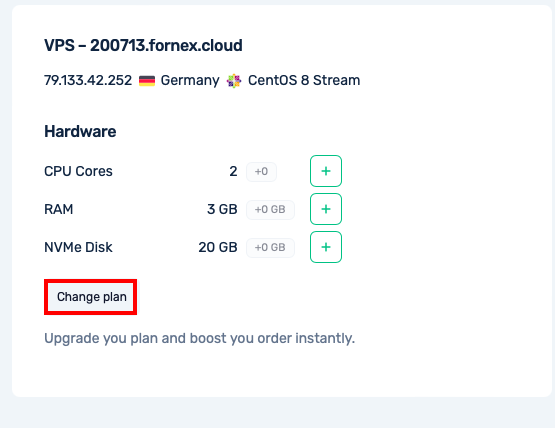The height and width of the screenshot is (428, 555).
Task: Select the +0 GB RAM badge
Action: click(x=270, y=210)
